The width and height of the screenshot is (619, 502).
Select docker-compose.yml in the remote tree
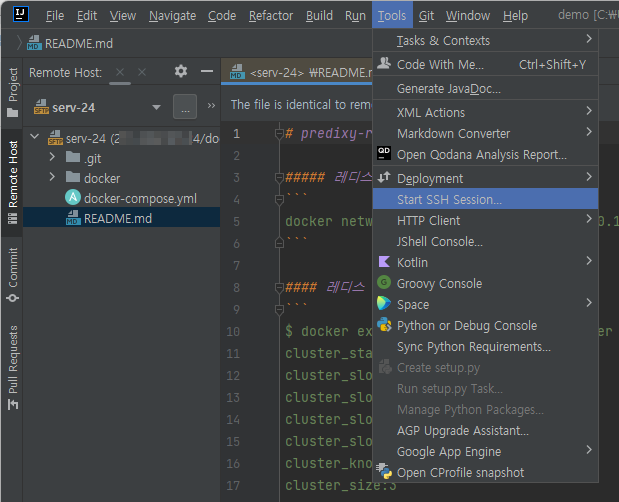click(x=121, y=198)
